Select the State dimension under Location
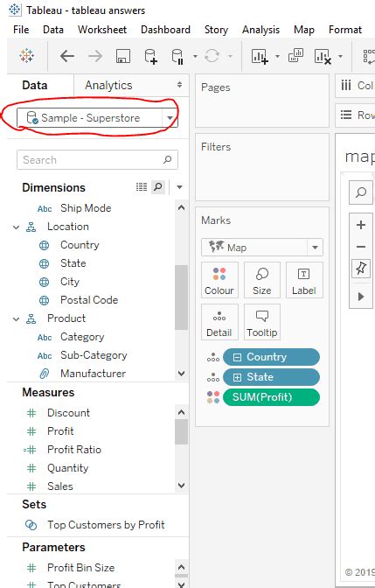The width and height of the screenshot is (375, 588). pos(73,263)
